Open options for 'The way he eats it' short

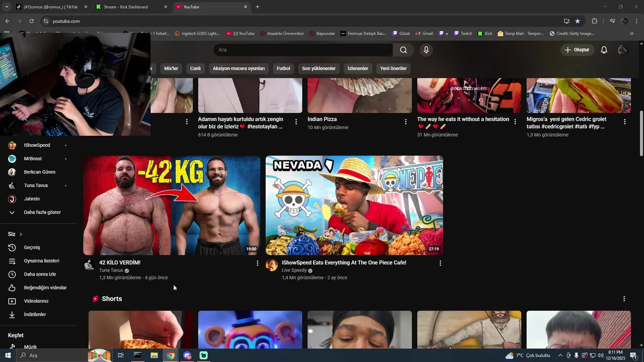pyautogui.click(x=515, y=122)
